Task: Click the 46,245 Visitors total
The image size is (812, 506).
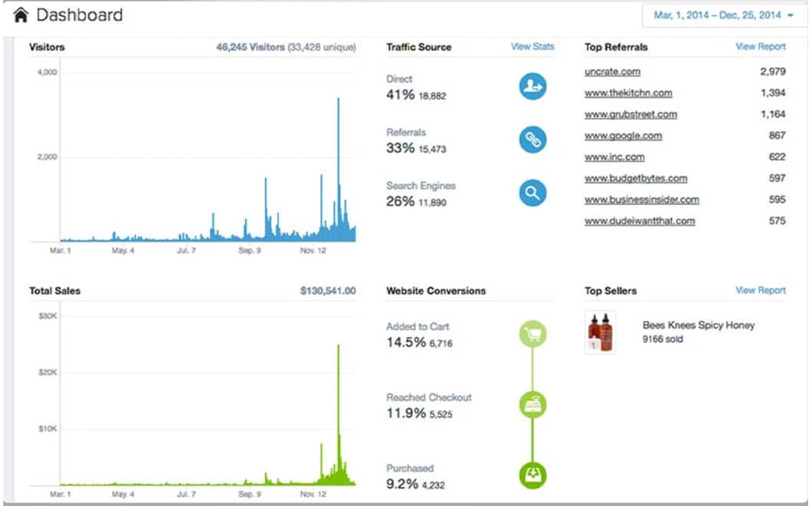Action: [250, 47]
